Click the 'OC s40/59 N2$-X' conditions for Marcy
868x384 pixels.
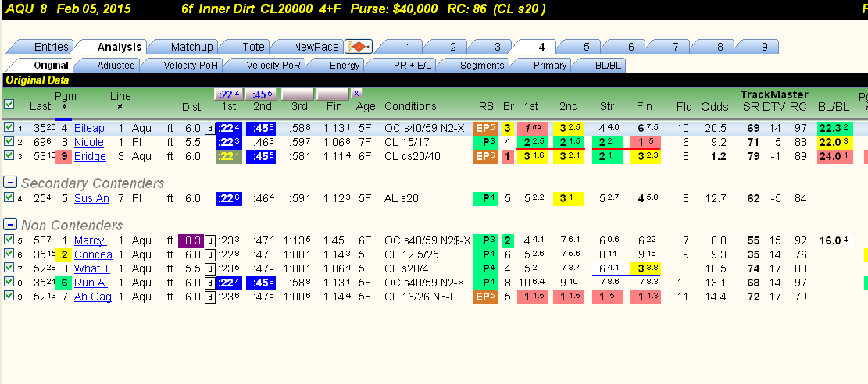(x=427, y=240)
